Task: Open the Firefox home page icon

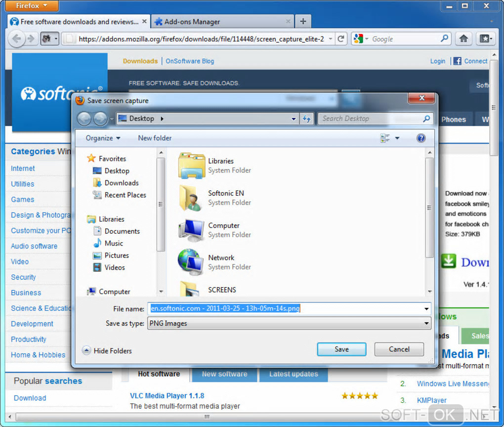Action: pos(463,39)
